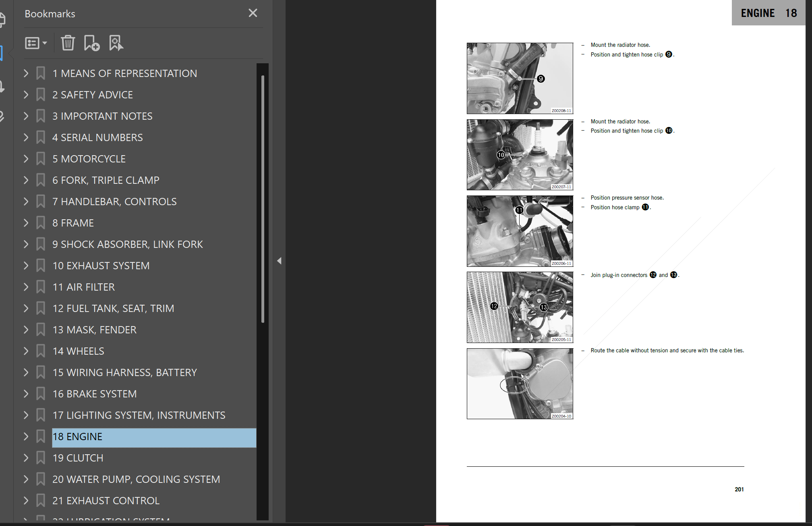Click text 'Route the cable without tension'

629,350
